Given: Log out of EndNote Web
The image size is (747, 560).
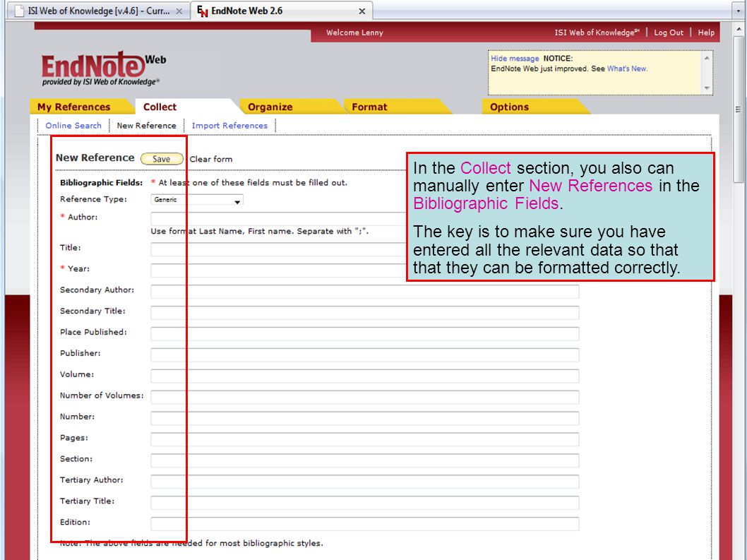Looking at the screenshot, I should coord(669,32).
